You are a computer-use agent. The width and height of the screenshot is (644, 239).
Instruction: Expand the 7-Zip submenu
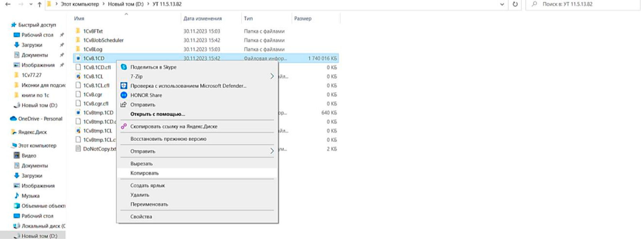tap(197, 76)
